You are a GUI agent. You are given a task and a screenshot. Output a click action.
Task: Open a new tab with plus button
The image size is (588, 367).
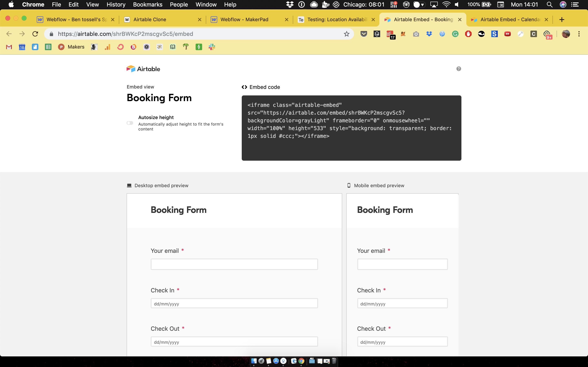pos(561,20)
